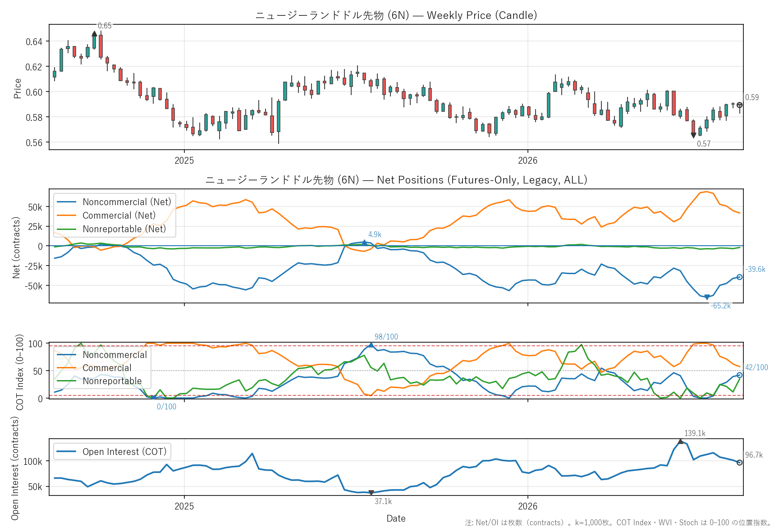779x532 pixels.
Task: Click the 0.62 price axis tick label
Action: (34, 67)
